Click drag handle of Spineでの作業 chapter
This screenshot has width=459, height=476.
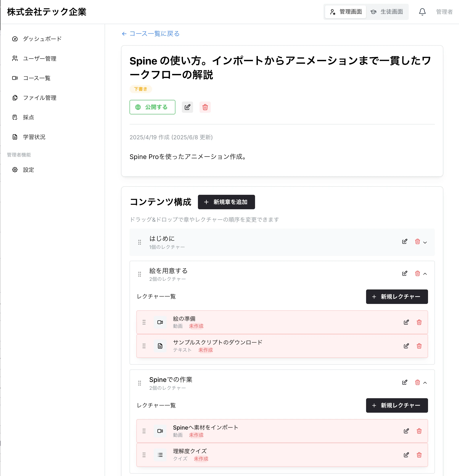pos(139,383)
